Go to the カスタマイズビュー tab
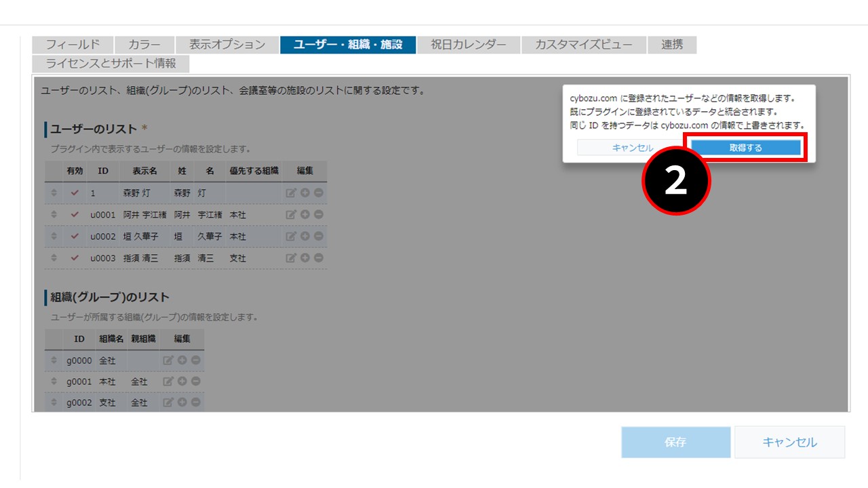The image size is (868, 488). (584, 45)
